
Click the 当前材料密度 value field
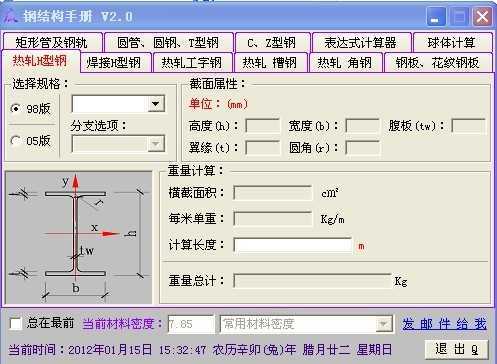tap(191, 324)
